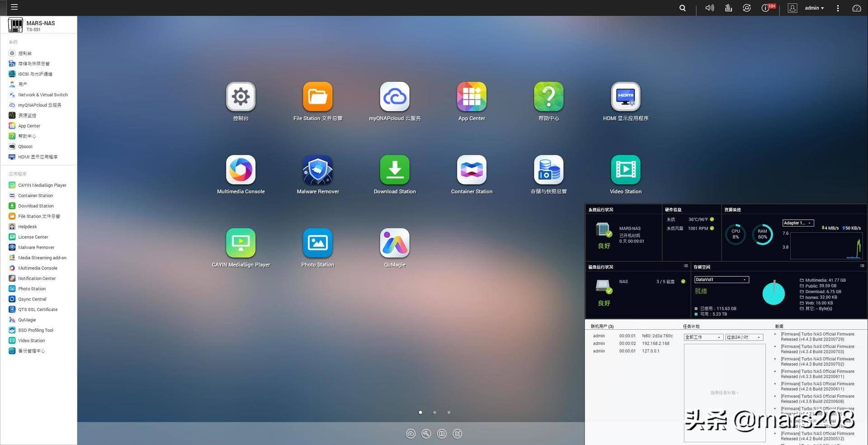The height and width of the screenshot is (445, 868).
Task: Toggle the main menu hamburger button
Action: click(x=14, y=7)
